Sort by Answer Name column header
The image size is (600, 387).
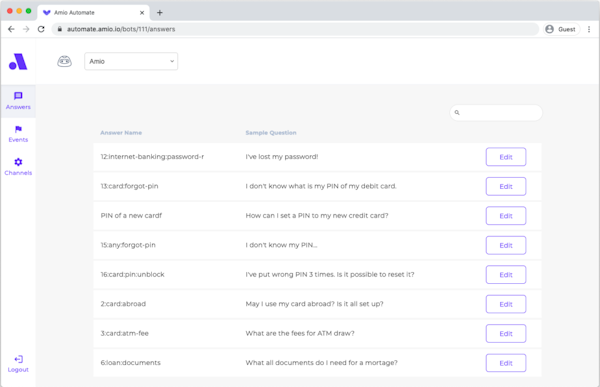(x=121, y=133)
